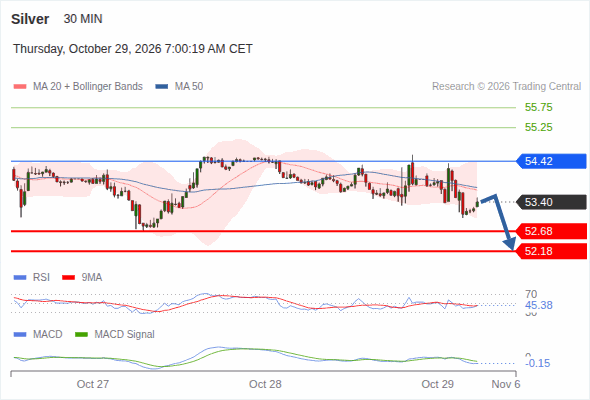Click the Silver chart title

30,19
